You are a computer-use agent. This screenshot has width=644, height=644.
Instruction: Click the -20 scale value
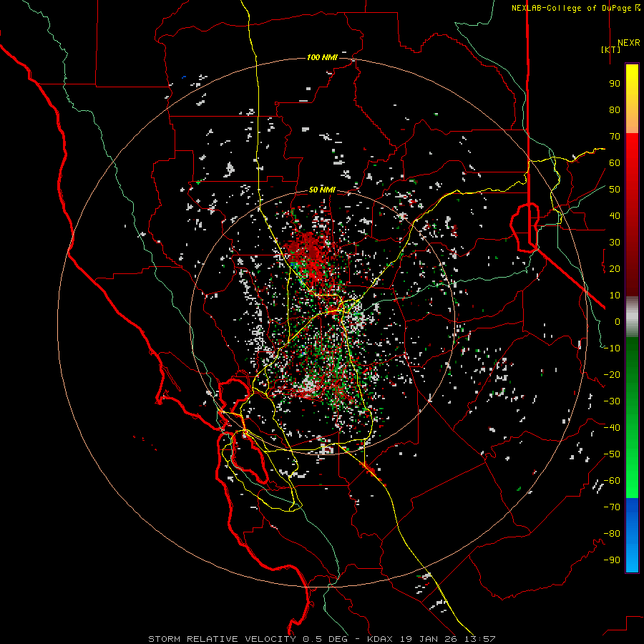[612, 375]
